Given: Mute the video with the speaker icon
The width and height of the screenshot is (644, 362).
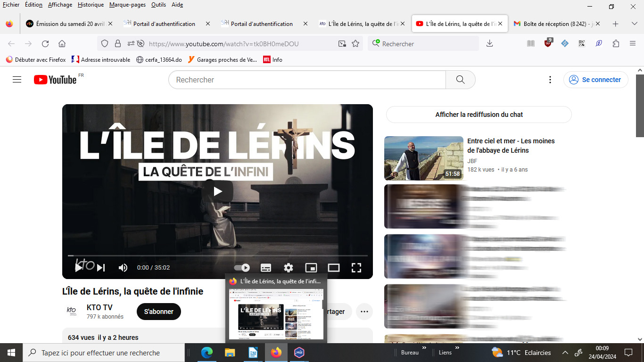Looking at the screenshot, I should [x=123, y=268].
